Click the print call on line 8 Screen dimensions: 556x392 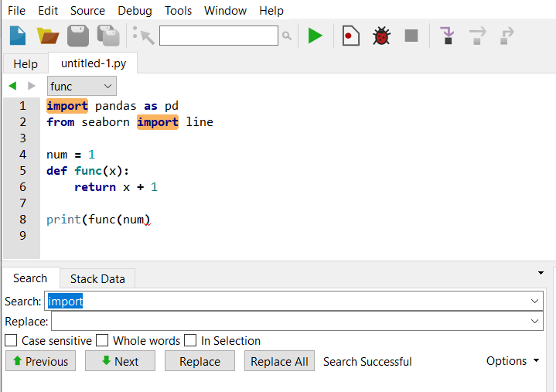click(64, 220)
